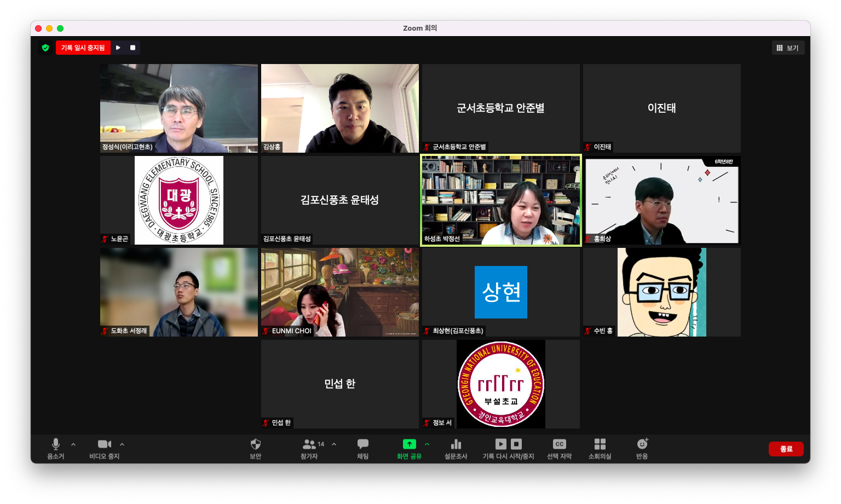Image resolution: width=841 pixels, height=504 pixels.
Task: Click the muted mic icon beside 도화초 서정래
Action: click(x=105, y=331)
